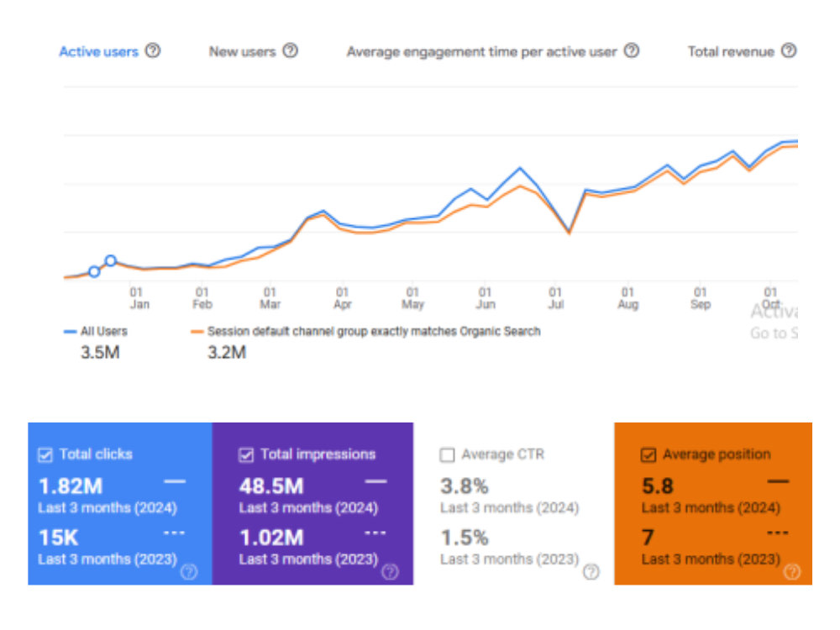Image resolution: width=840 pixels, height=630 pixels.
Task: Click help icon next to Total revenue
Action: pos(789,51)
